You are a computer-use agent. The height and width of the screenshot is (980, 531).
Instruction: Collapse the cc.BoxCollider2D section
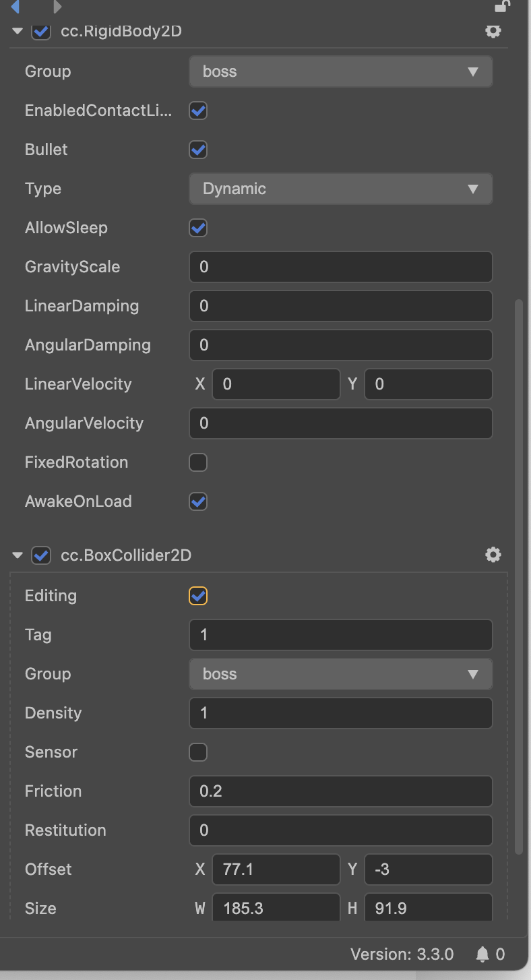(18, 555)
